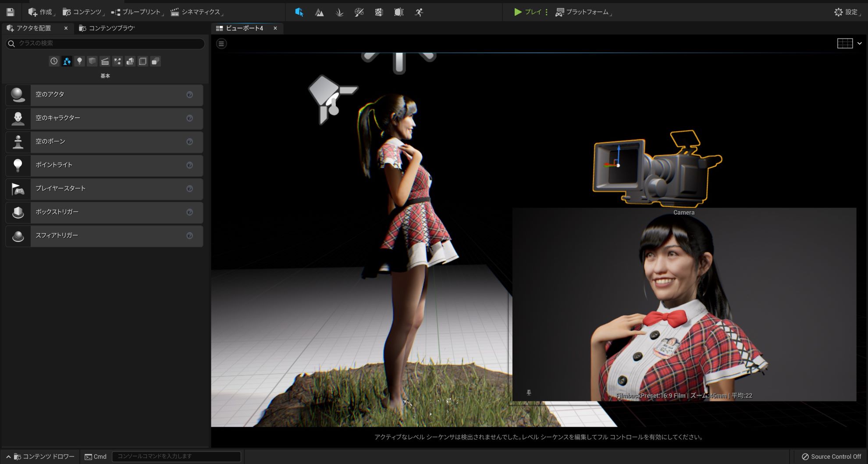Click viewport layout grid icon

point(845,43)
